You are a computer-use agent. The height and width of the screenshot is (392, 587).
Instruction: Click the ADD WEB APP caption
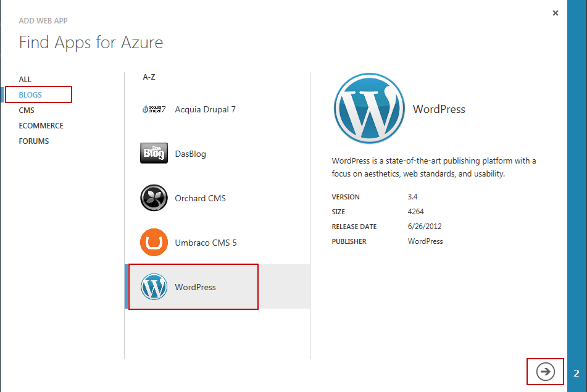coord(43,21)
